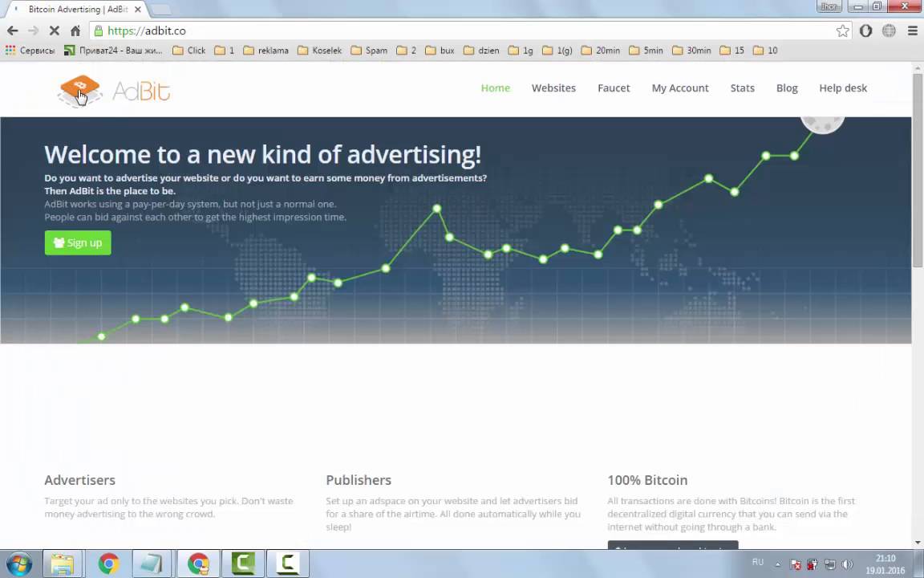
Task: Open the Windows Start button
Action: [19, 564]
